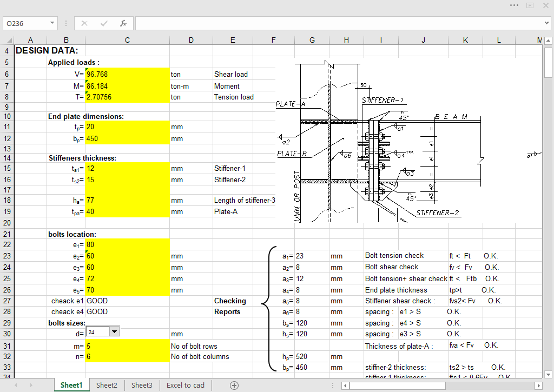This screenshot has width=554, height=392.
Task: Click the Select All corner triangle
Action: pyautogui.click(x=9, y=40)
